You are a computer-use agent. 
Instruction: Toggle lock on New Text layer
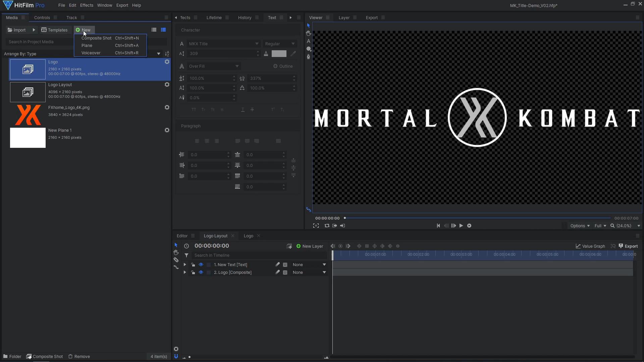(x=193, y=265)
